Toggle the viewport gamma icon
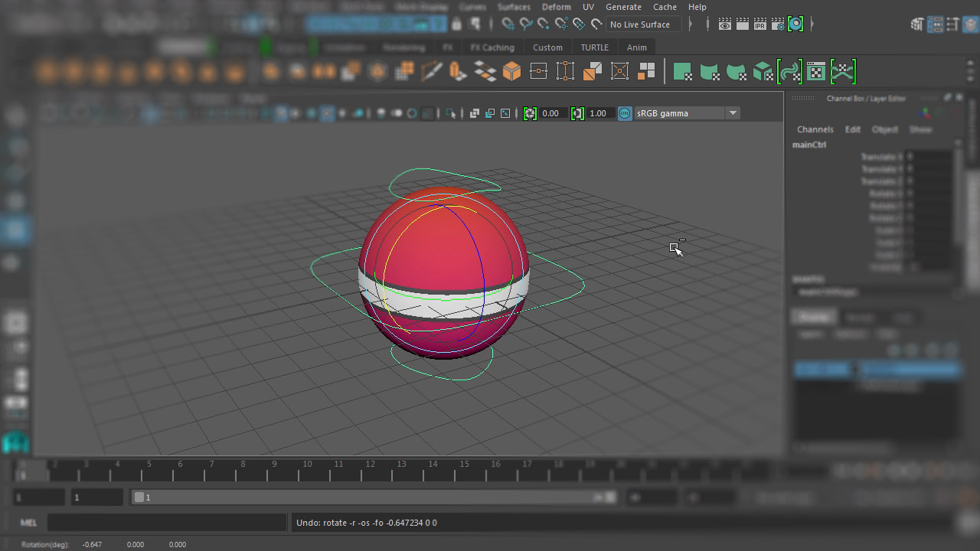 (577, 113)
